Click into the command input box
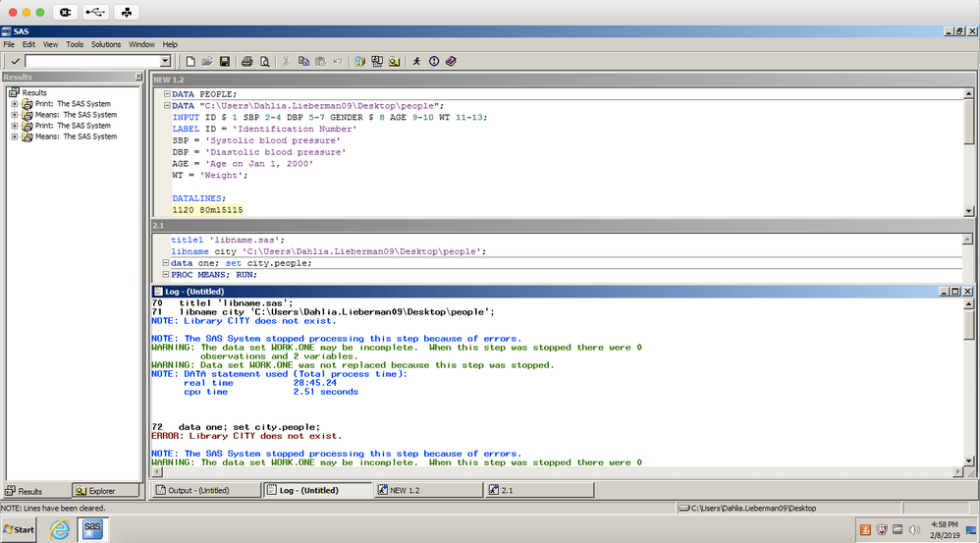The image size is (980, 543). pos(92,61)
